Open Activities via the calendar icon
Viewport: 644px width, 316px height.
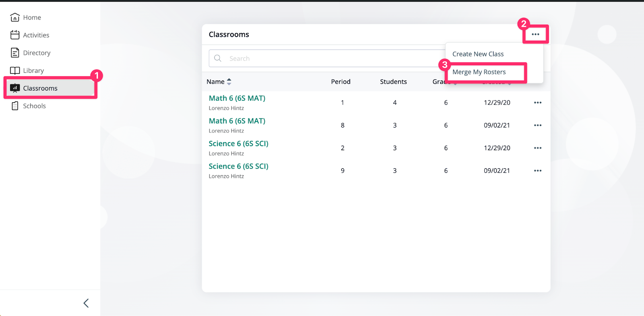[x=15, y=35]
